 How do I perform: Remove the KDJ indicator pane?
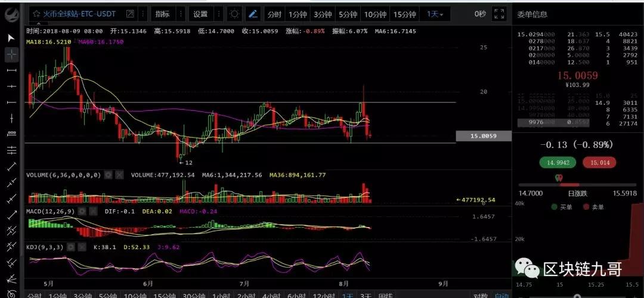coord(82,247)
